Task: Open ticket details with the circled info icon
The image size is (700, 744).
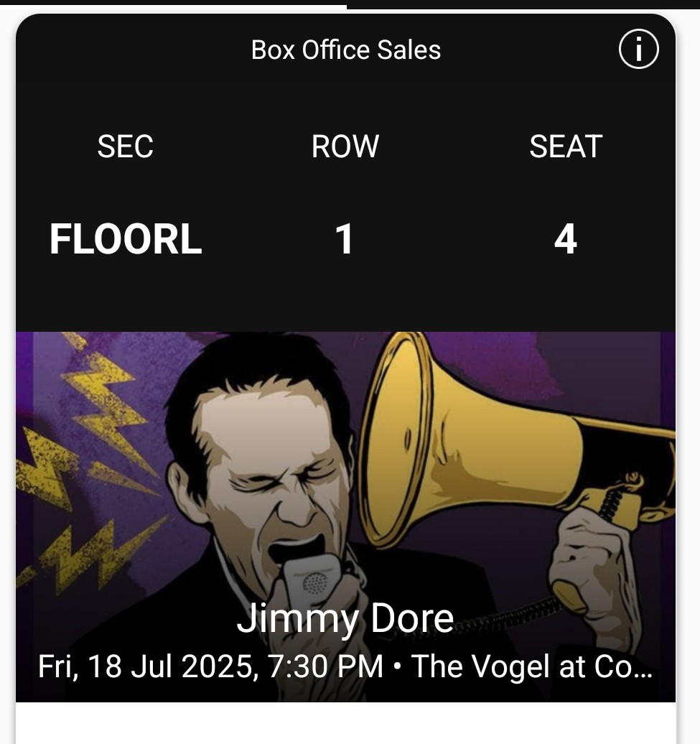Action: [638, 49]
